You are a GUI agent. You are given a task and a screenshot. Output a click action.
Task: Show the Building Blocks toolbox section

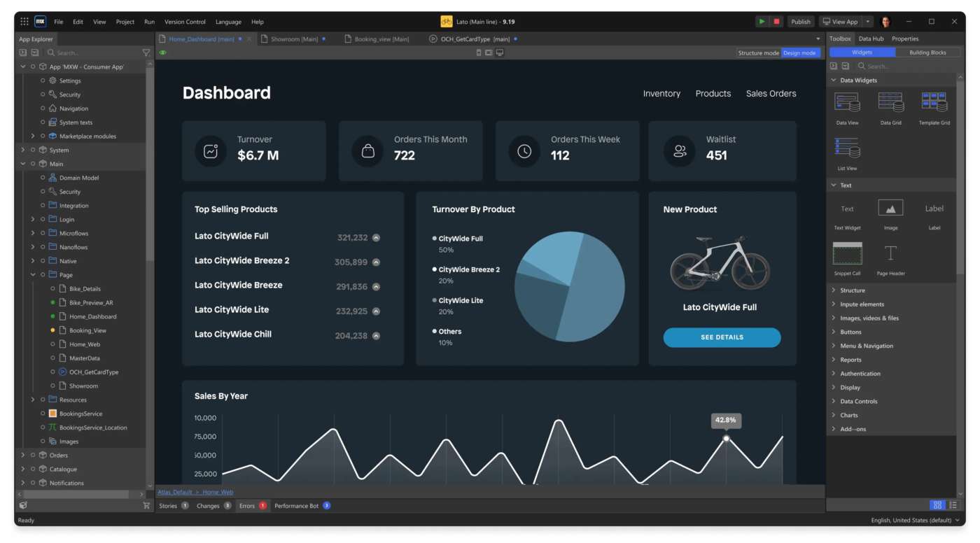click(x=927, y=52)
